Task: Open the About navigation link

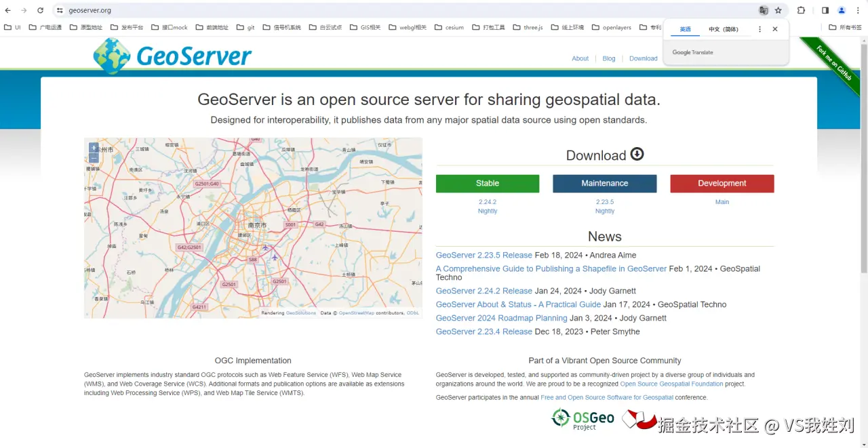Action: point(580,58)
